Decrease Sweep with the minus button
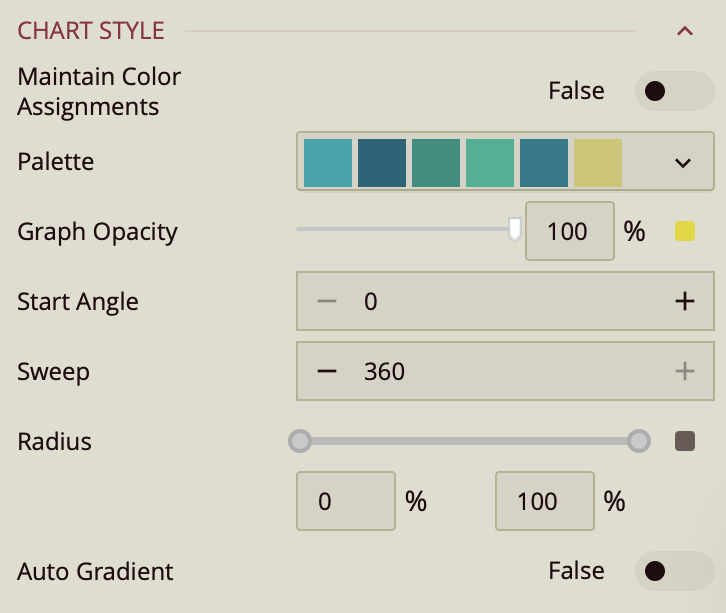Screen dimensions: 726x613 (327, 372)
